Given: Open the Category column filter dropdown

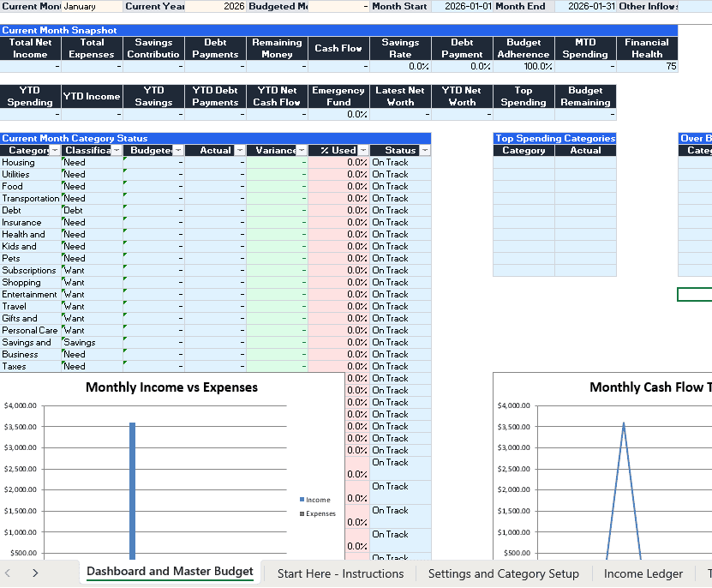Looking at the screenshot, I should click(55, 150).
